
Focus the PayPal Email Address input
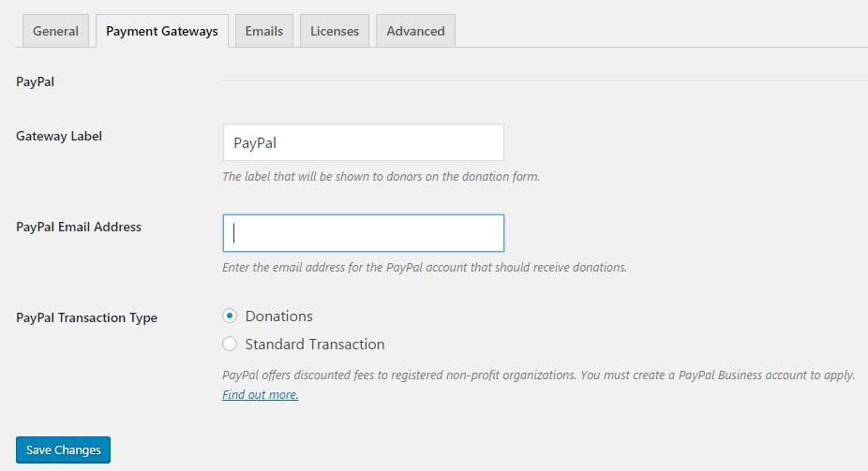point(363,233)
